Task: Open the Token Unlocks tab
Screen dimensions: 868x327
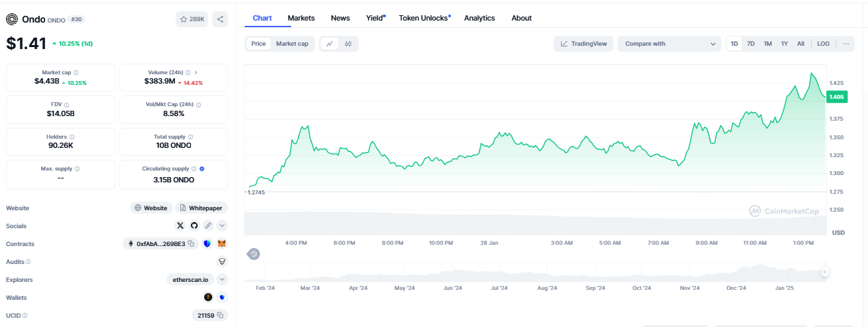Action: tap(424, 18)
